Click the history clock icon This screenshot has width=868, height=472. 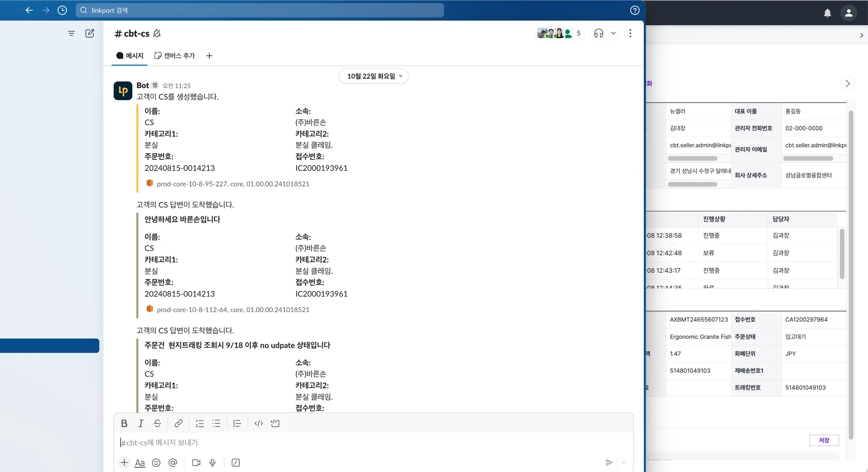pos(62,10)
